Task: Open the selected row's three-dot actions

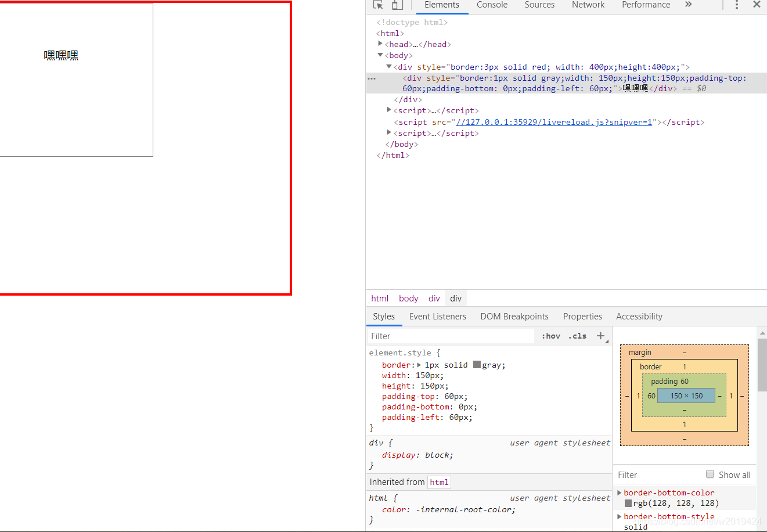Action: [372, 78]
